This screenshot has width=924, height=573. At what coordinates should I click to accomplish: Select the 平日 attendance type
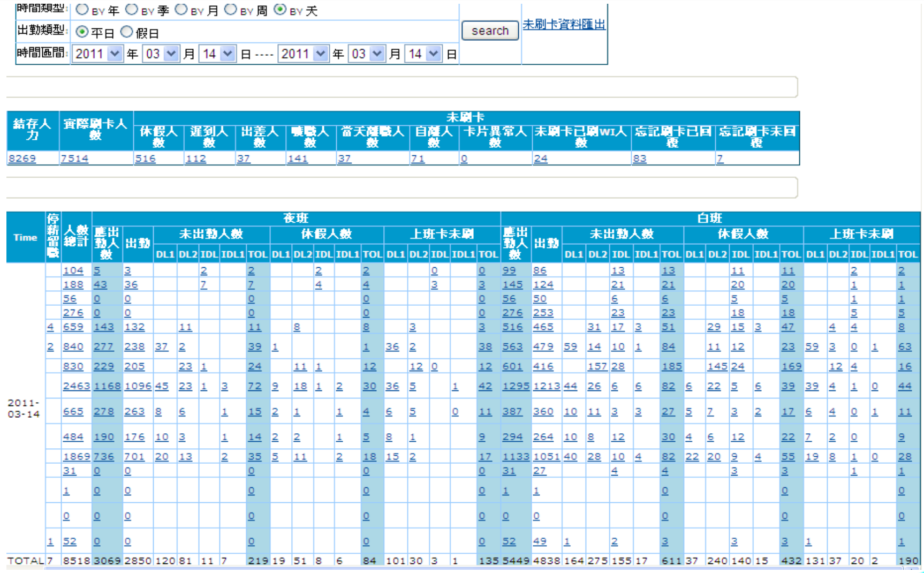click(x=82, y=32)
